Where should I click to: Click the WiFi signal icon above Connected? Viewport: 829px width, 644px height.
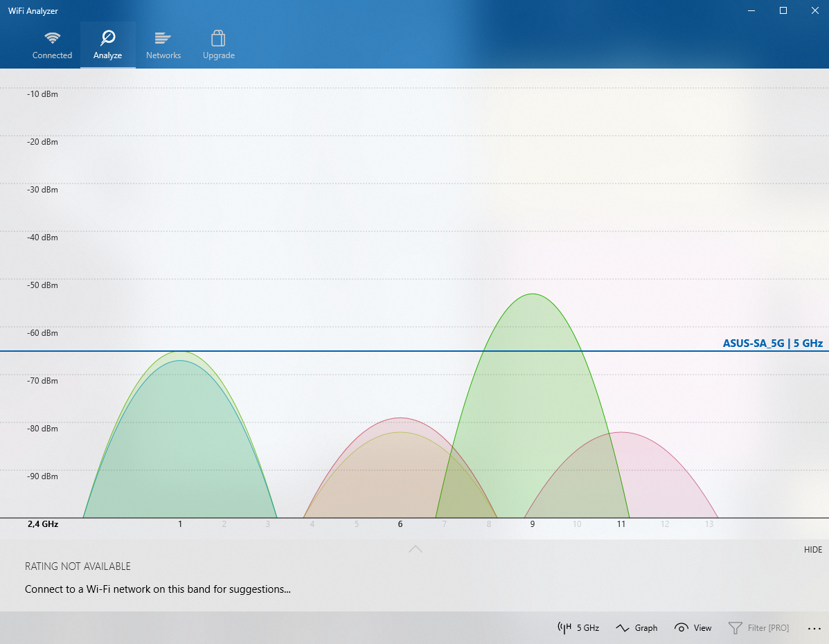(53, 37)
